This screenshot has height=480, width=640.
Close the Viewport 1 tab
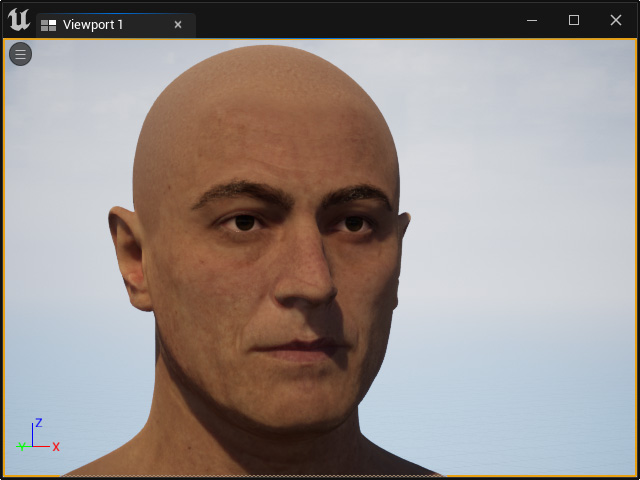(178, 25)
